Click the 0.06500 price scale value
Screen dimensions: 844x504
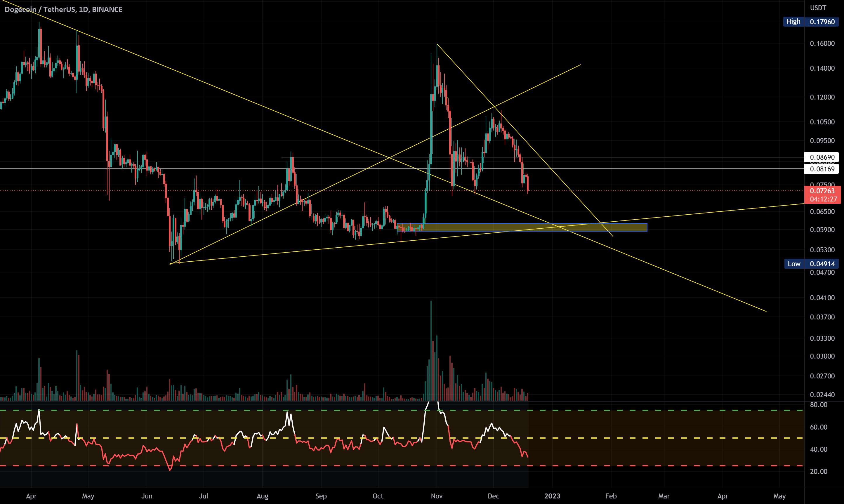click(822, 212)
